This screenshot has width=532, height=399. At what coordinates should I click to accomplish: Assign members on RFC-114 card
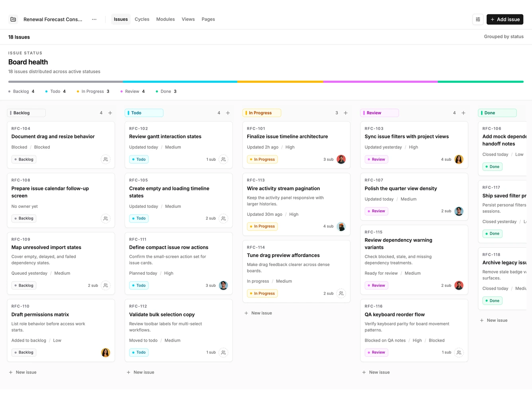tap(341, 293)
